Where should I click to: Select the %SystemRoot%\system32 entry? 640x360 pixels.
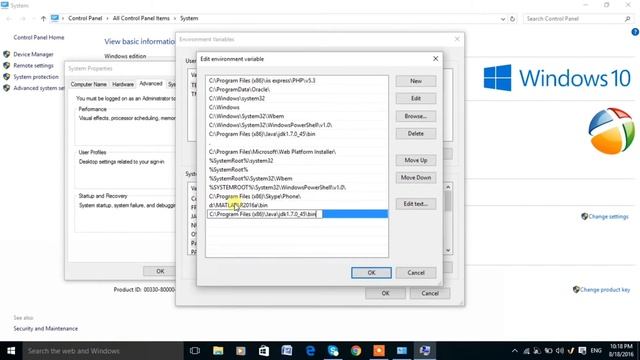point(297,161)
